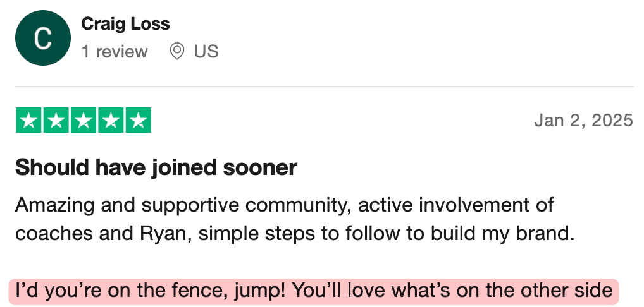The width and height of the screenshot is (644, 307).
Task: Click the pink highlighted sentence
Action: [x=313, y=291]
